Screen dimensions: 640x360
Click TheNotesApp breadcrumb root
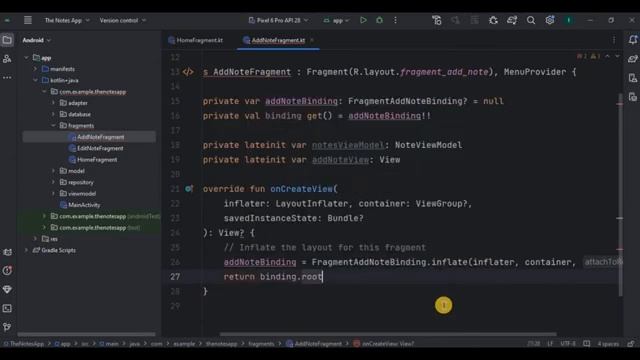(23, 344)
